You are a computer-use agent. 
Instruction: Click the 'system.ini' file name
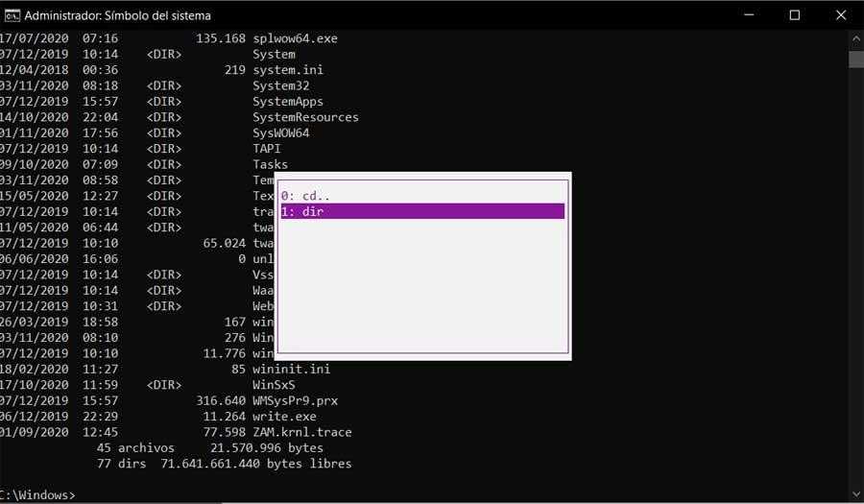click(288, 70)
